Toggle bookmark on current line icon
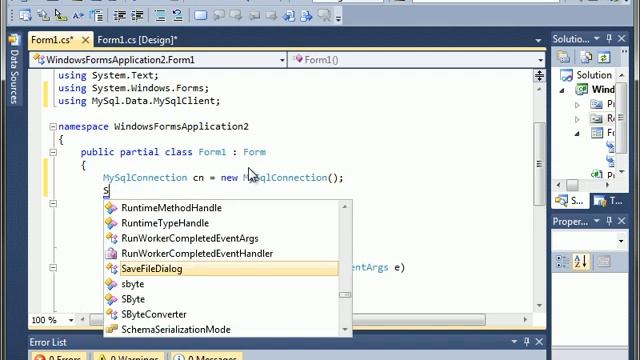640x360 pixels. coord(200,16)
